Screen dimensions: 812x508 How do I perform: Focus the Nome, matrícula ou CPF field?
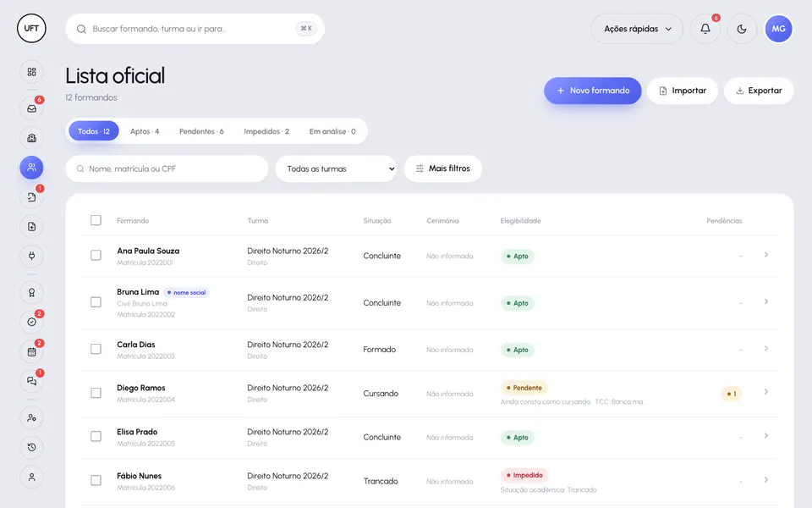pos(167,168)
